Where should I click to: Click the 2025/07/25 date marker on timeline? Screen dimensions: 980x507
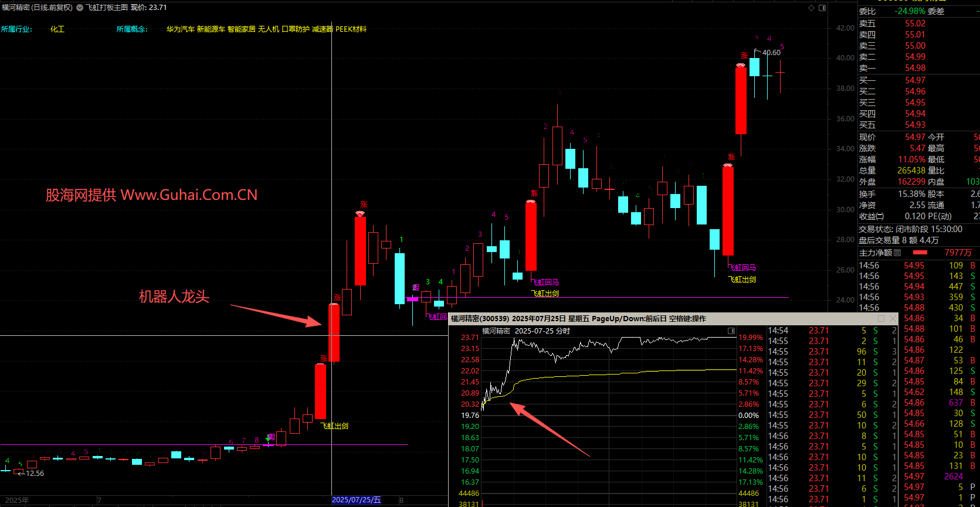click(x=356, y=500)
